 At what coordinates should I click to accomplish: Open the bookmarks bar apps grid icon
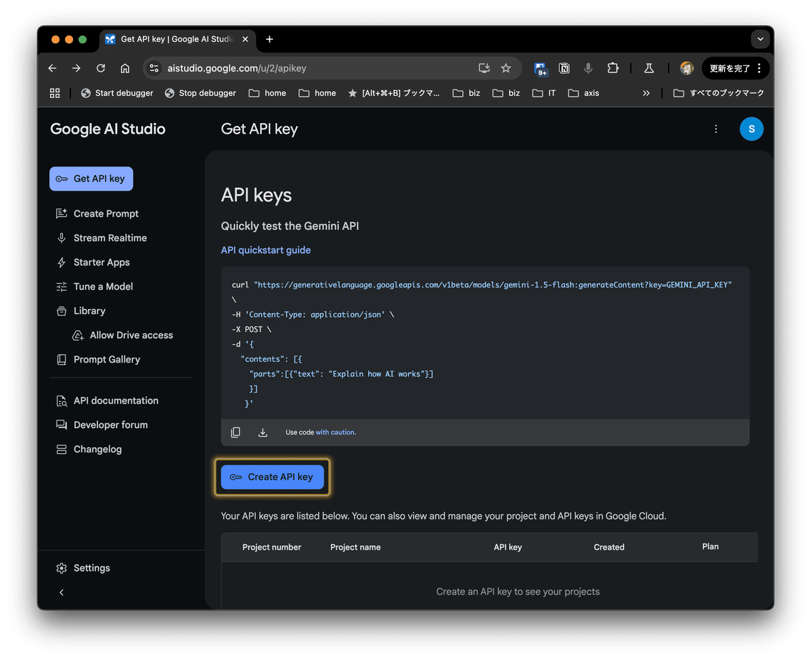(x=55, y=93)
